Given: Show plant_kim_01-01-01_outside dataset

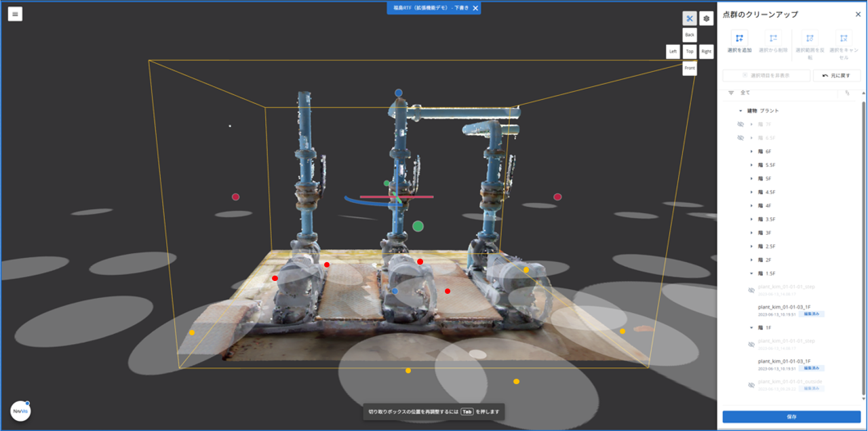Looking at the screenshot, I should point(751,385).
